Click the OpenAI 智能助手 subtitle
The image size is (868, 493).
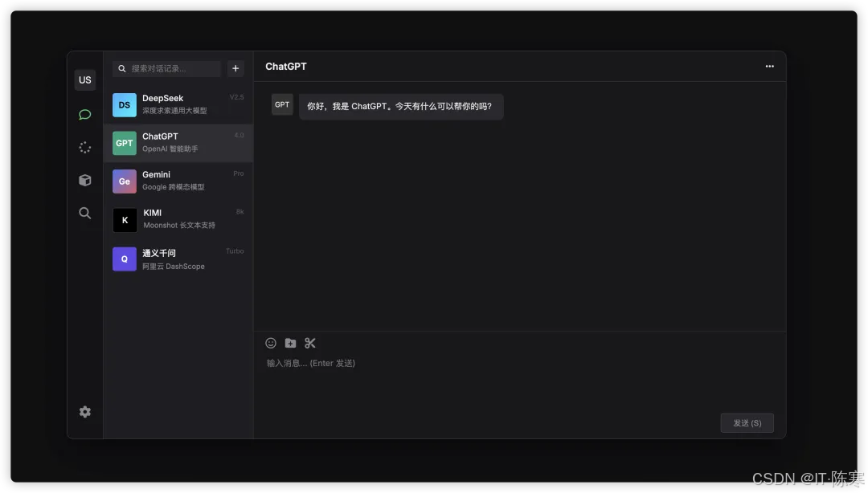[170, 149]
